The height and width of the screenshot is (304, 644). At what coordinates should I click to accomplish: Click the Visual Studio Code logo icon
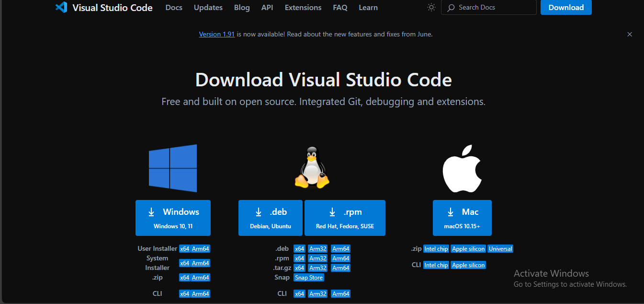pos(61,7)
